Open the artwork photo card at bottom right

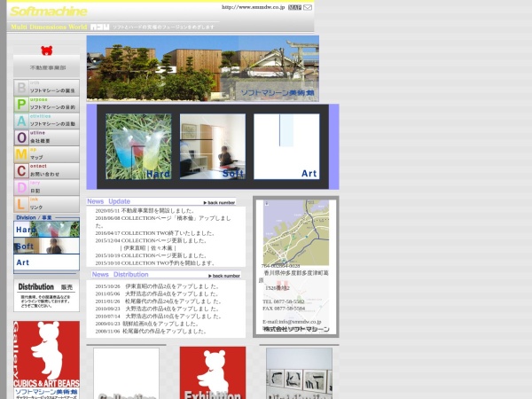pyautogui.click(x=300, y=373)
